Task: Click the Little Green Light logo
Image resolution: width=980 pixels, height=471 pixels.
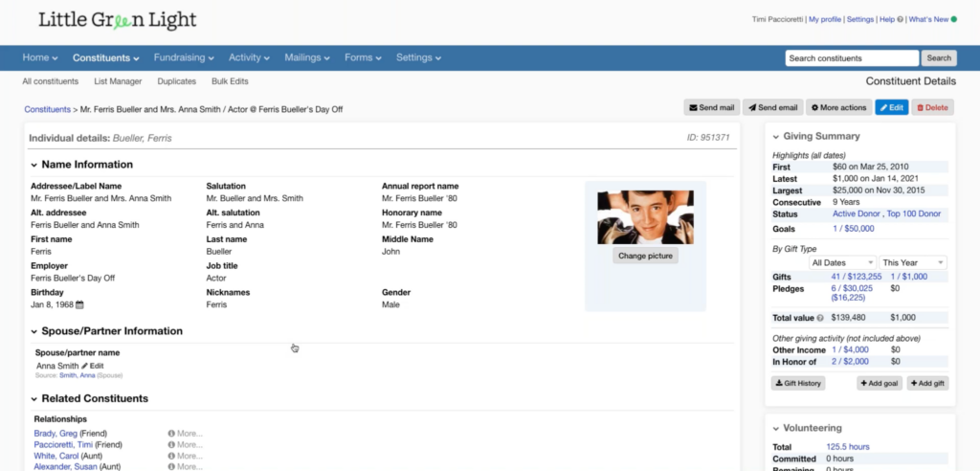Action: [118, 21]
